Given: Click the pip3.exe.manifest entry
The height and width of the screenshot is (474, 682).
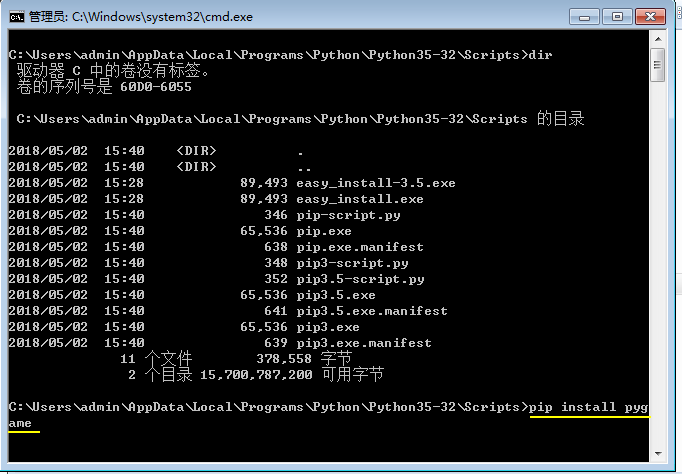Looking at the screenshot, I should tap(364, 343).
